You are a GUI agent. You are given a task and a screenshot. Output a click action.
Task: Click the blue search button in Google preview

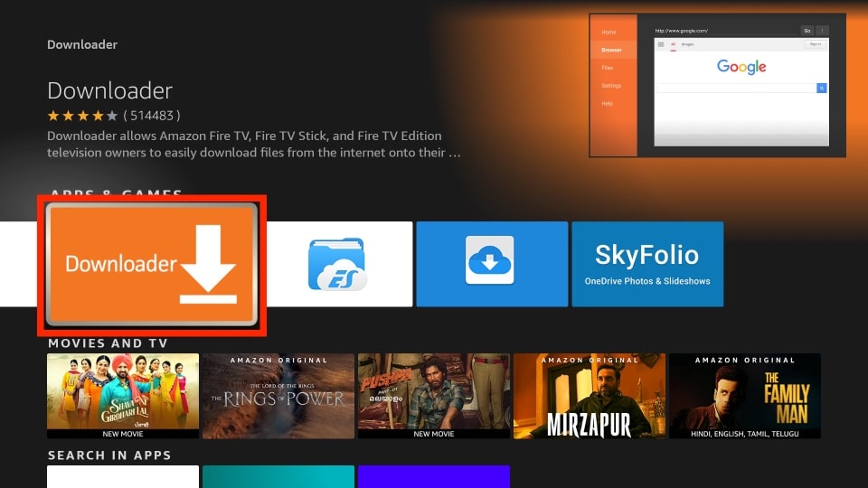[x=822, y=88]
